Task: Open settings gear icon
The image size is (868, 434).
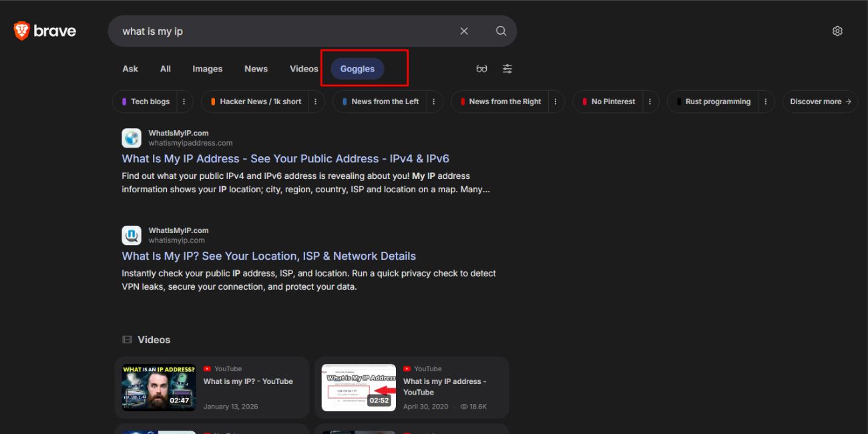Action: (837, 31)
